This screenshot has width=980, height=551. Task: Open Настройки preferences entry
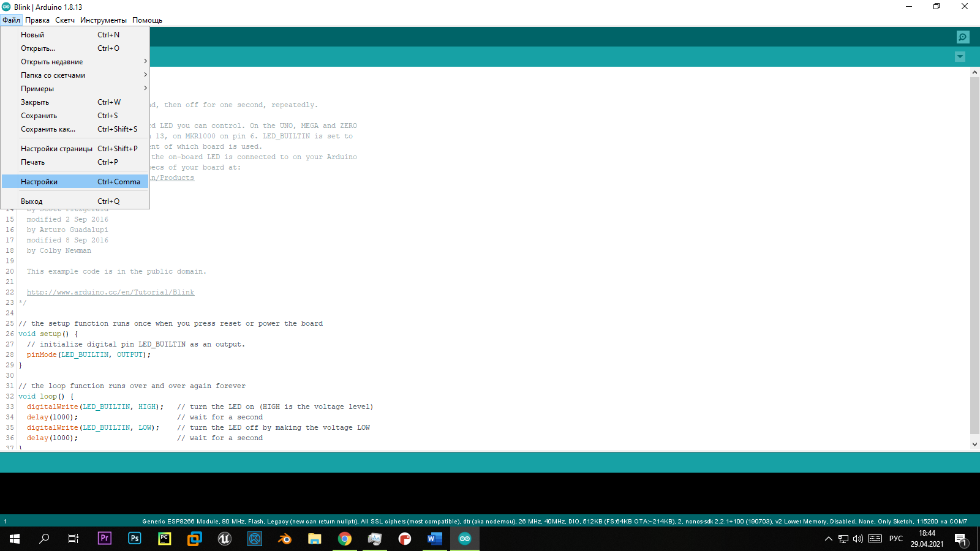coord(75,182)
